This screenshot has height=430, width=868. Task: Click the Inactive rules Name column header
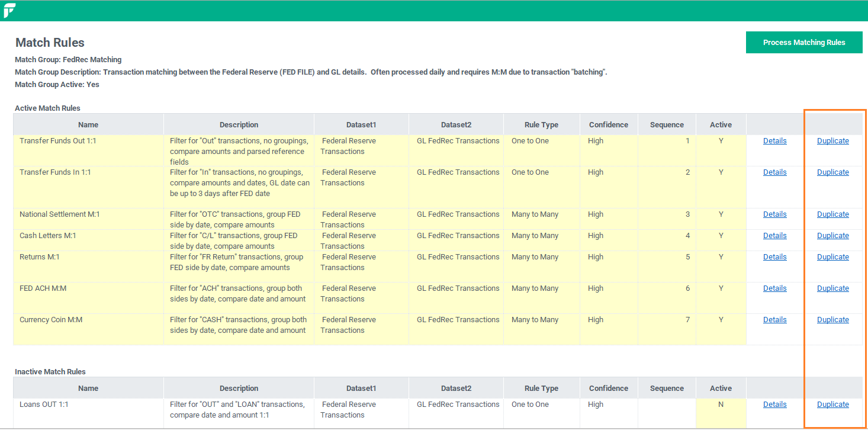88,388
